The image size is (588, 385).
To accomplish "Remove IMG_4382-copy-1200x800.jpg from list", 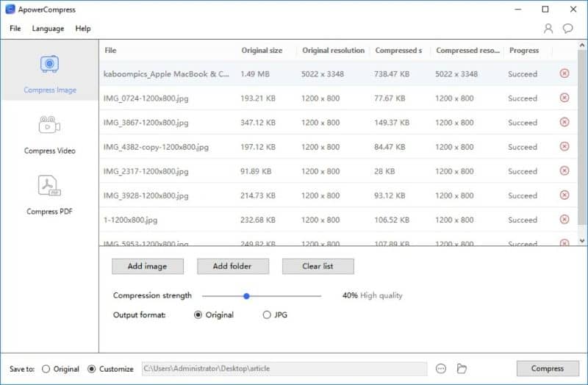I will click(564, 146).
